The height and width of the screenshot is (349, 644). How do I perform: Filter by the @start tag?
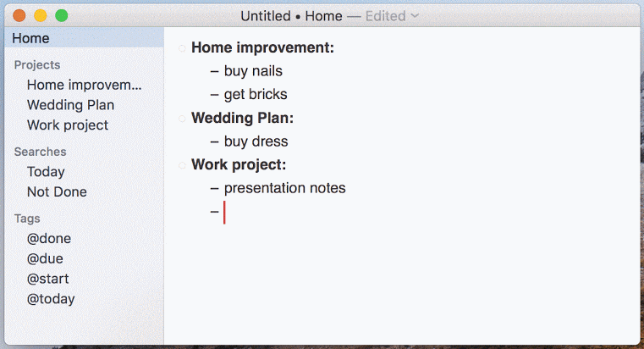[x=47, y=279]
